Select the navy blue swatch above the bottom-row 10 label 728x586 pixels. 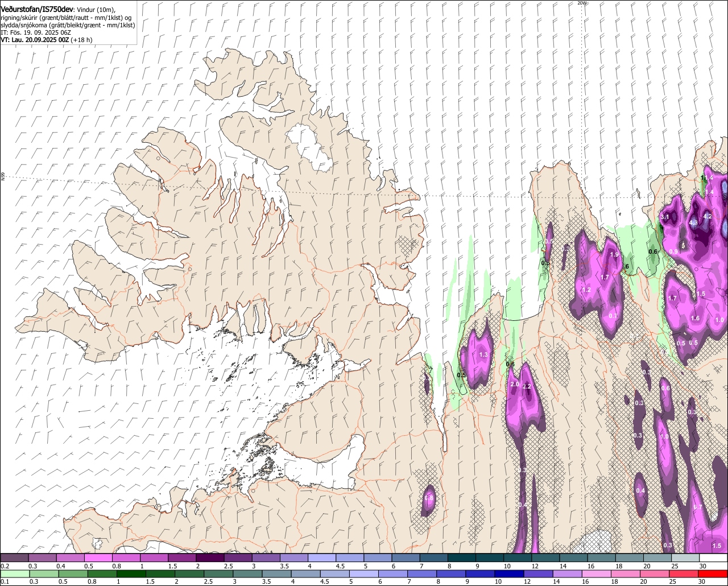[x=509, y=574]
